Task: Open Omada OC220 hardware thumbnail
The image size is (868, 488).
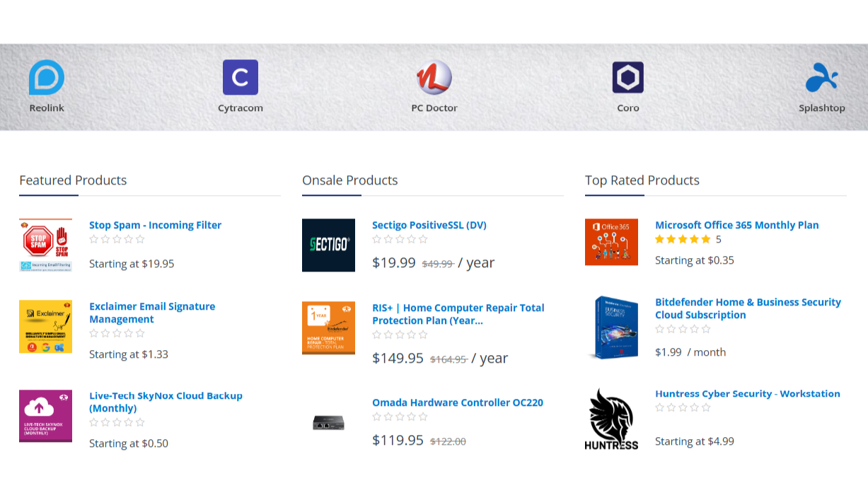Action: pyautogui.click(x=328, y=423)
